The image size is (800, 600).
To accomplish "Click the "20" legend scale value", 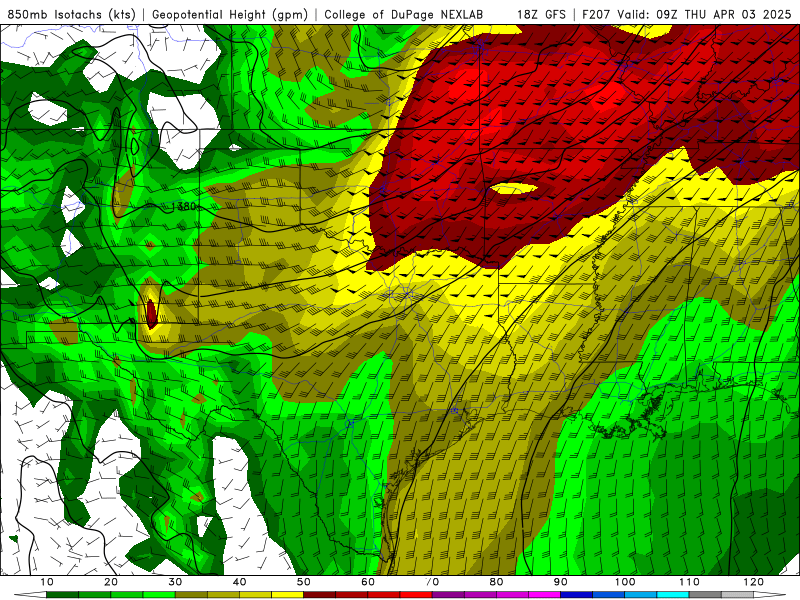I will point(111,582).
